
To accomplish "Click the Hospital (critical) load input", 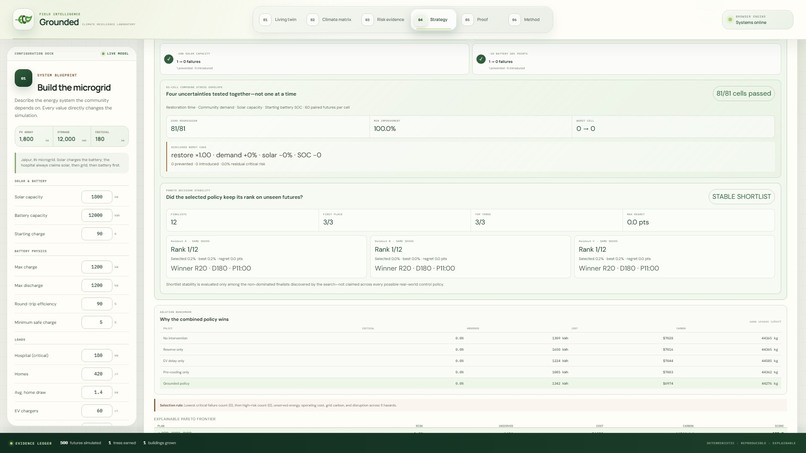I will pyautogui.click(x=97, y=355).
